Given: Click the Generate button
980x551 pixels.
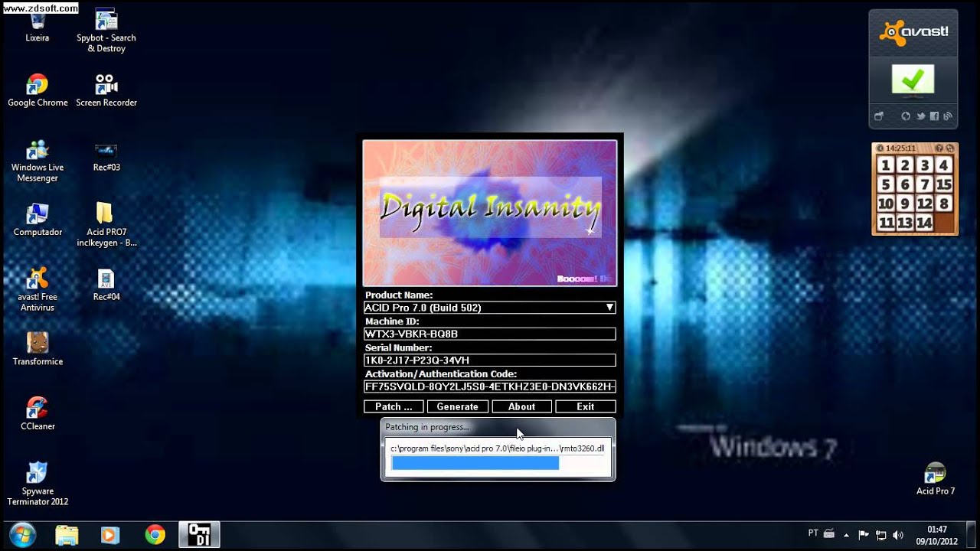Looking at the screenshot, I should click(x=457, y=406).
